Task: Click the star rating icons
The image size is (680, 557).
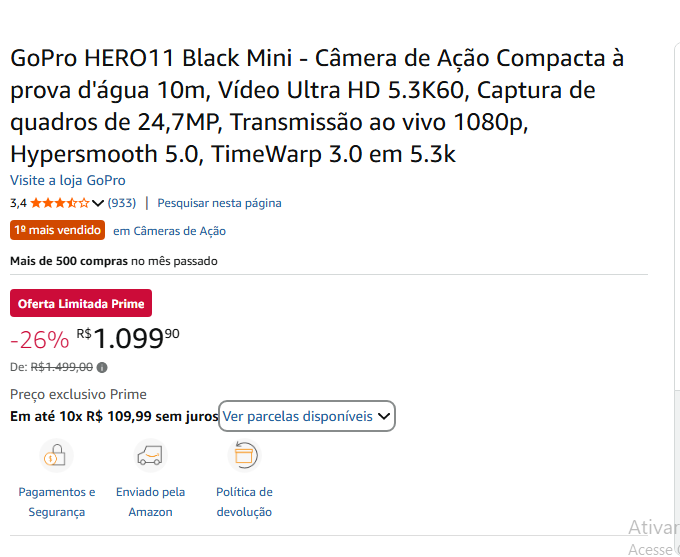Action: pyautogui.click(x=59, y=203)
